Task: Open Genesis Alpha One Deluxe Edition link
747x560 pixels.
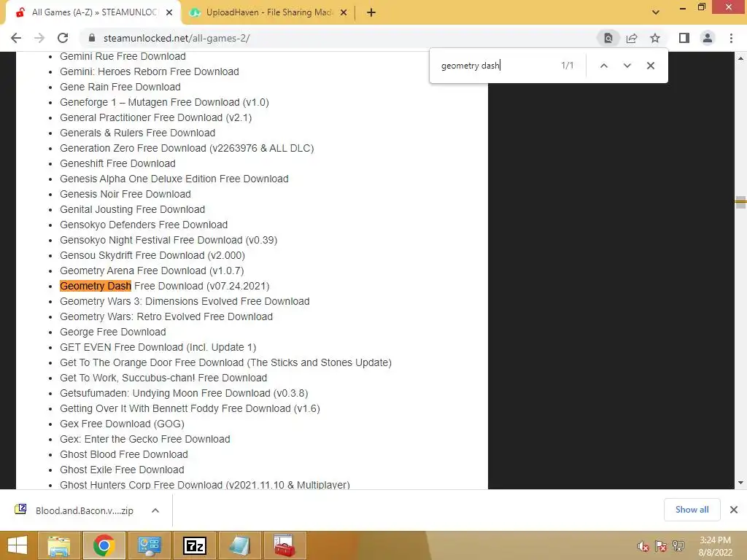Action: 174,179
